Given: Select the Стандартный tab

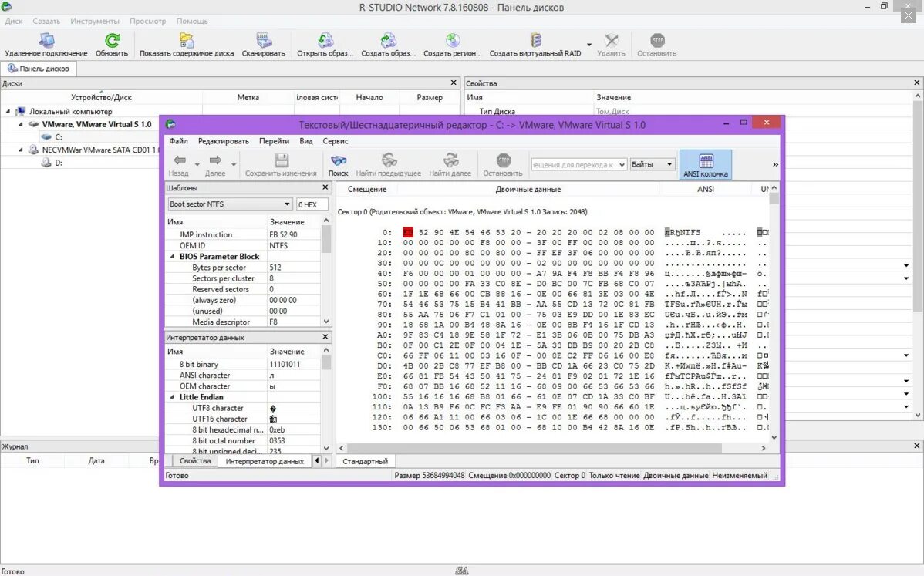Looking at the screenshot, I should point(366,461).
